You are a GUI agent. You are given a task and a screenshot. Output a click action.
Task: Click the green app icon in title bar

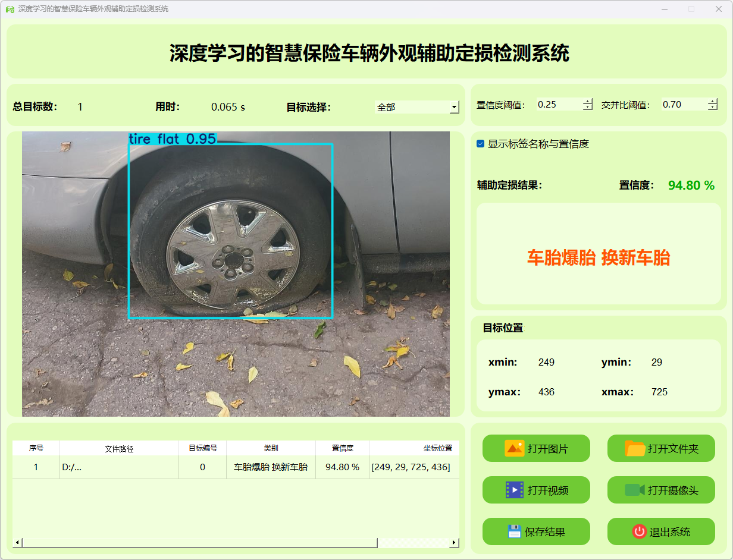(10, 9)
